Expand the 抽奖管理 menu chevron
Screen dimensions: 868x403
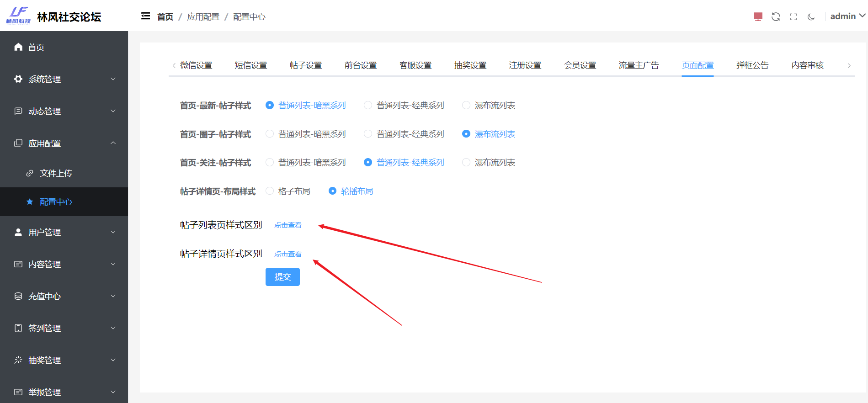point(113,360)
